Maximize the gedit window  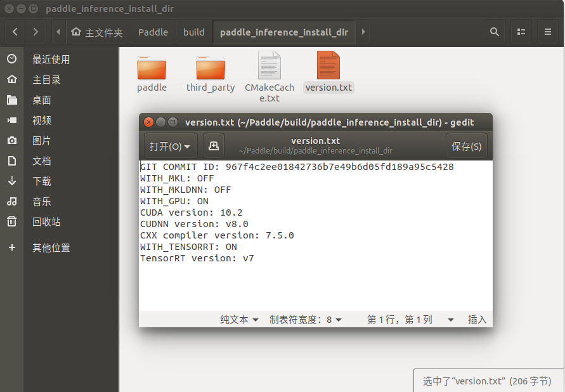coord(173,122)
